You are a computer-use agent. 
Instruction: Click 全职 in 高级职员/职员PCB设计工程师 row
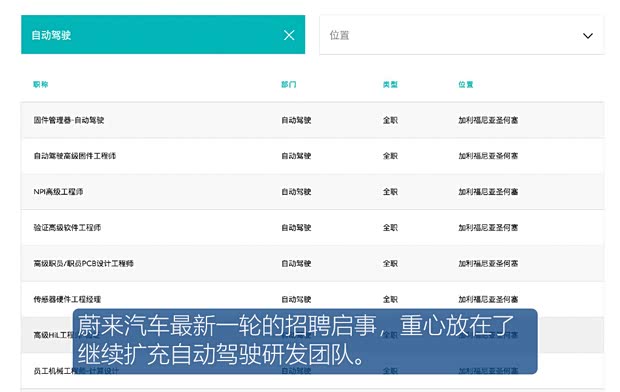(390, 263)
